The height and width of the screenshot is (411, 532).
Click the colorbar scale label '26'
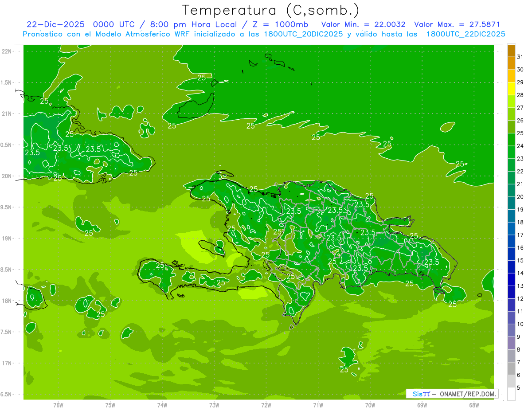(x=520, y=120)
